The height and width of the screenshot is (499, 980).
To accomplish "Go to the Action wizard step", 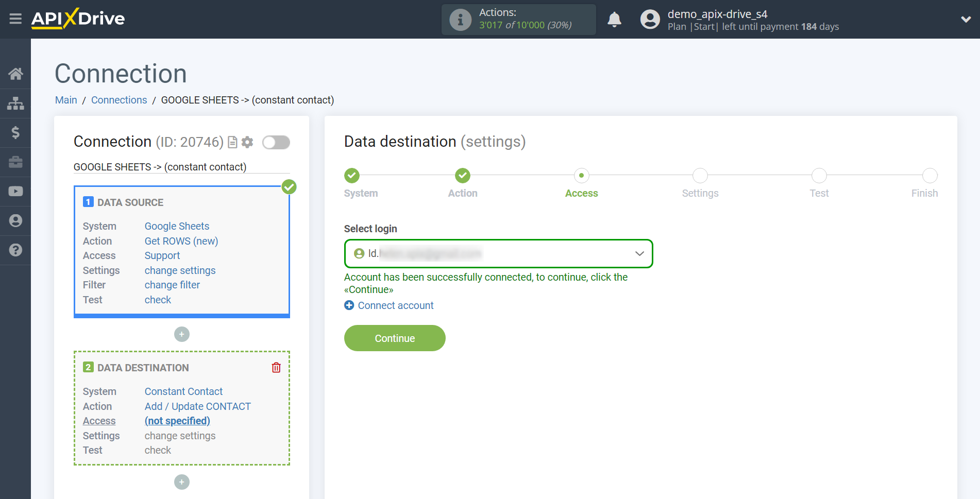I will pos(463,176).
